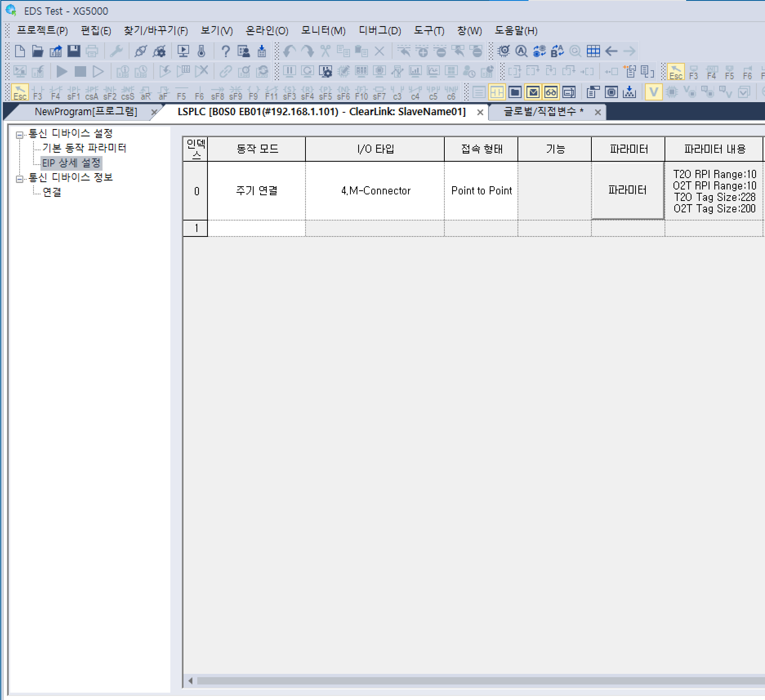Open the Point to Point dropdown
Viewport: 765px width, 700px height.
tap(481, 190)
